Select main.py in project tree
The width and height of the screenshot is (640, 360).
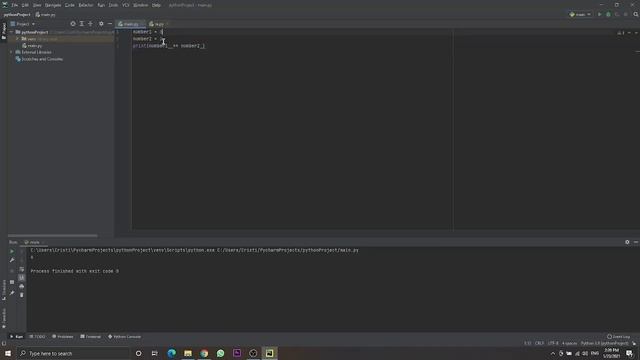pos(32,46)
